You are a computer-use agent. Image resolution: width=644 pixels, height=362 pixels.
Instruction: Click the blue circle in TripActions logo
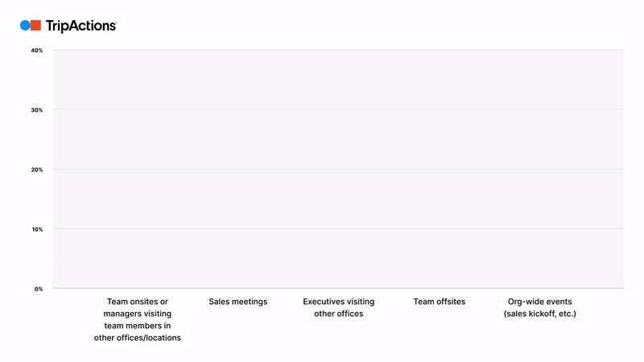click(25, 26)
